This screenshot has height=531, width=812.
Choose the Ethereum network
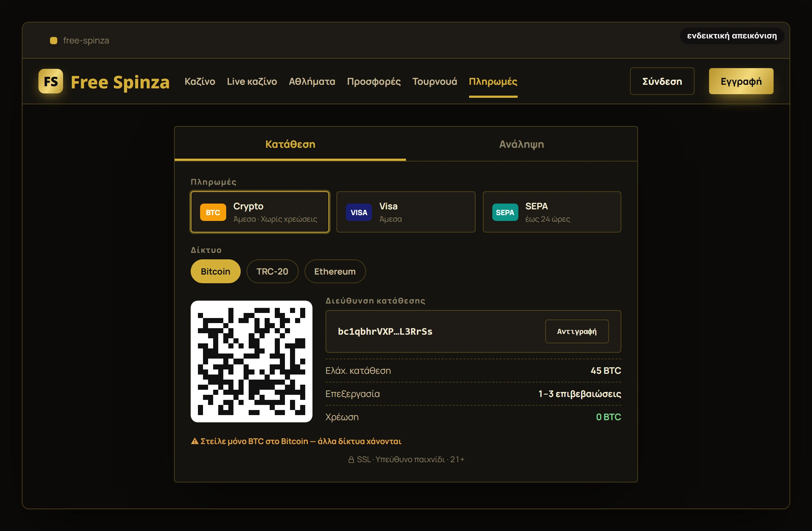click(335, 271)
